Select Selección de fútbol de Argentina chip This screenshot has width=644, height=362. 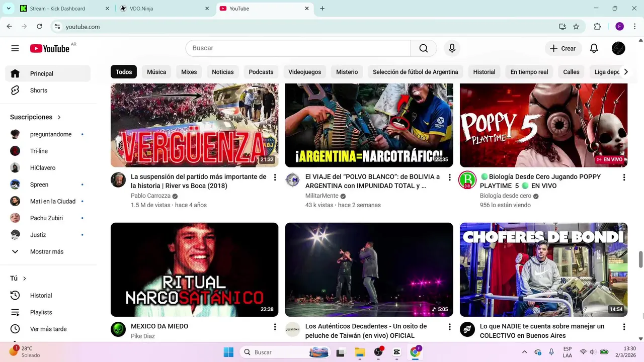(416, 72)
